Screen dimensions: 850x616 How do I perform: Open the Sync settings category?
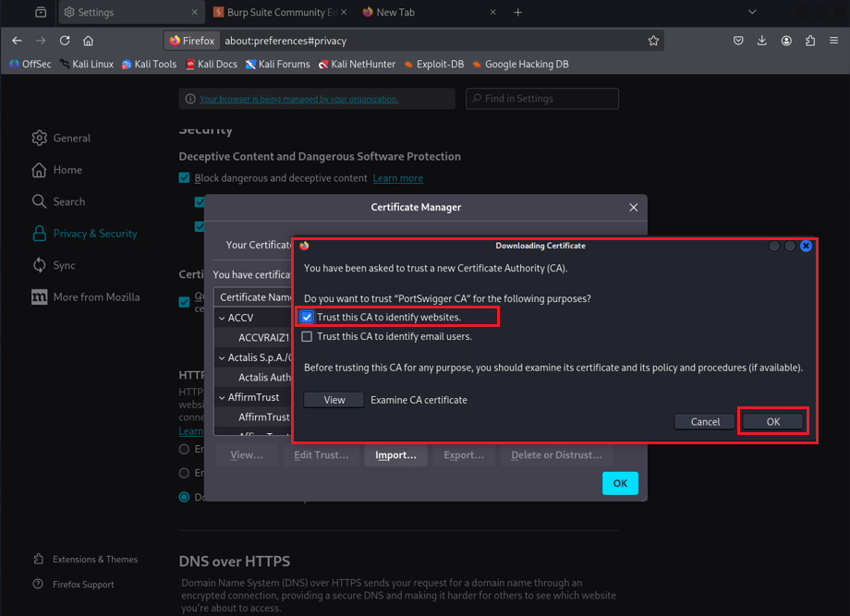54,265
